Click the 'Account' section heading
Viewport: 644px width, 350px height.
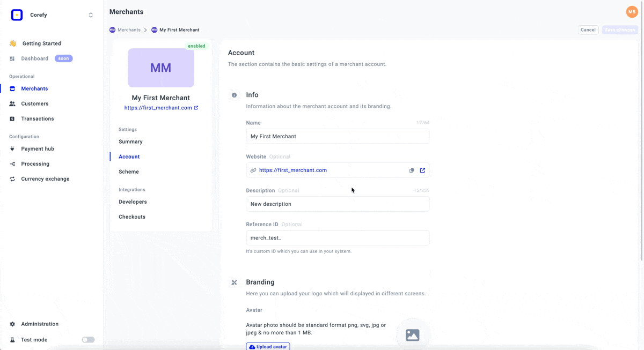pyautogui.click(x=241, y=53)
